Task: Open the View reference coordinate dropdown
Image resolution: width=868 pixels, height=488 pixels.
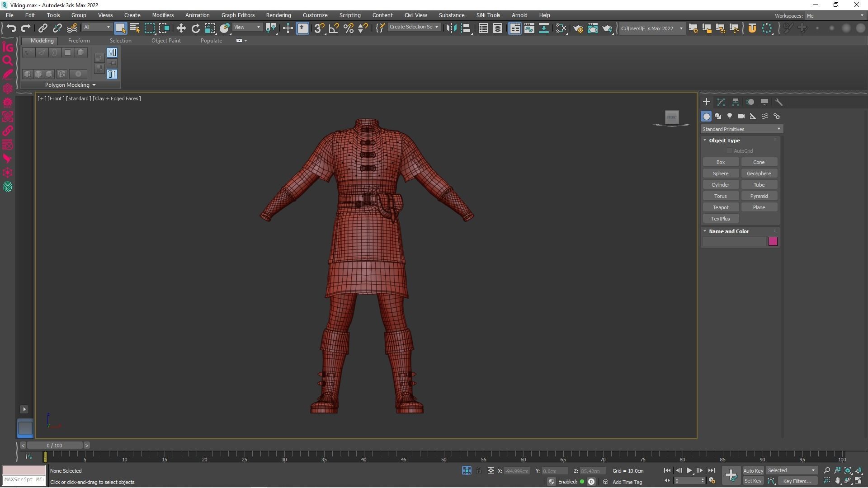Action: coord(247,27)
